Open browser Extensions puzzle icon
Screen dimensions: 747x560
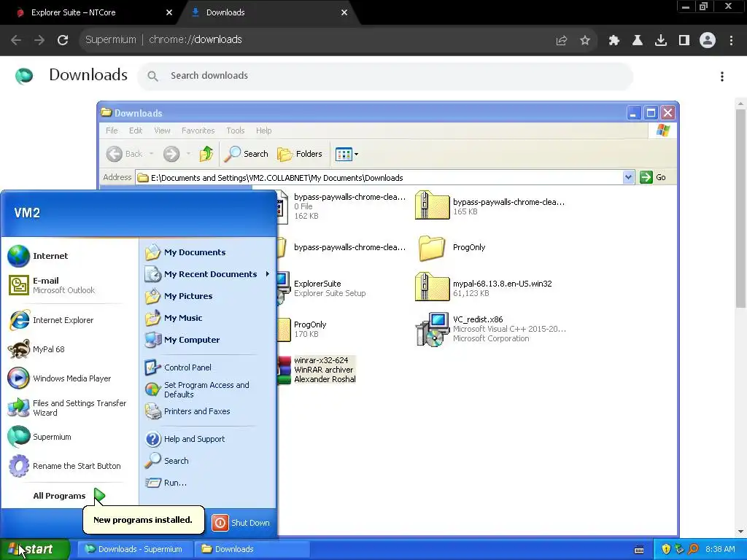pos(614,41)
